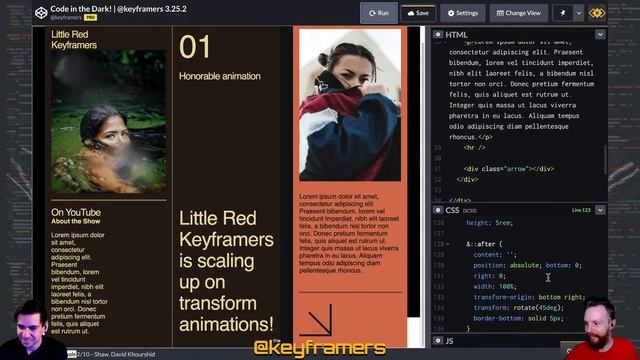Click Change View button
This screenshot has width=640, height=360.
point(518,13)
